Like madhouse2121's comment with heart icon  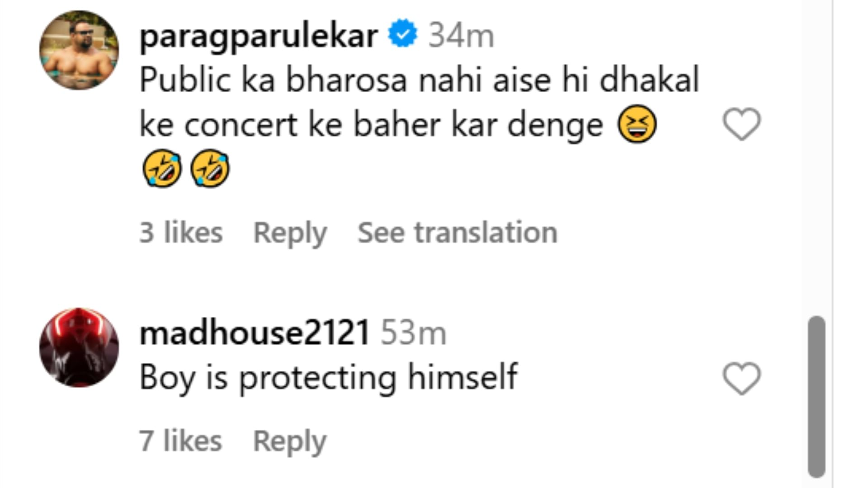click(741, 379)
